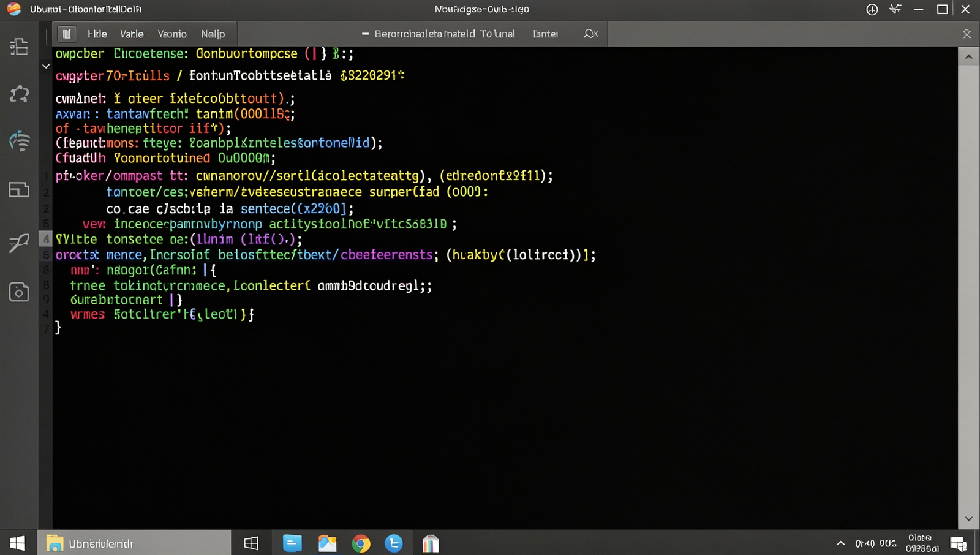This screenshot has height=555, width=980.
Task: Open the Varle menu
Action: (132, 34)
